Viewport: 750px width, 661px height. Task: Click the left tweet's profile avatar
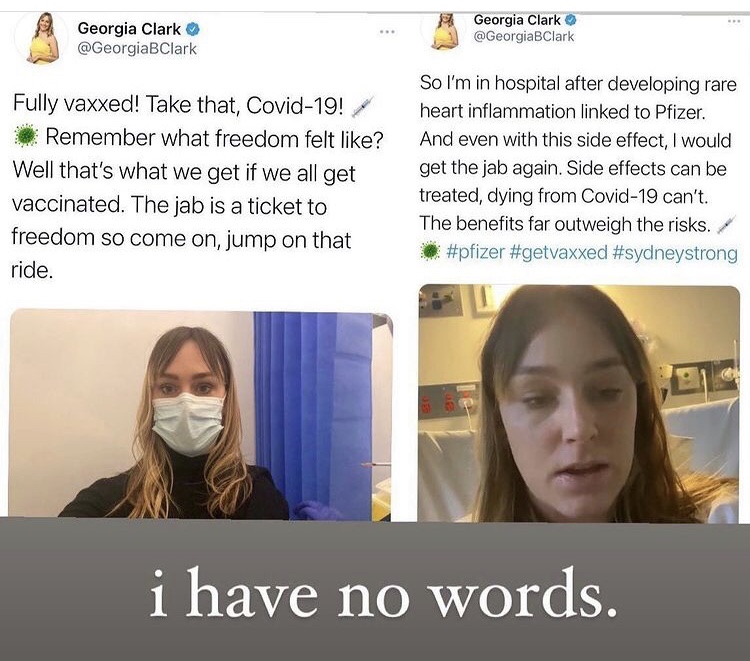[x=42, y=39]
